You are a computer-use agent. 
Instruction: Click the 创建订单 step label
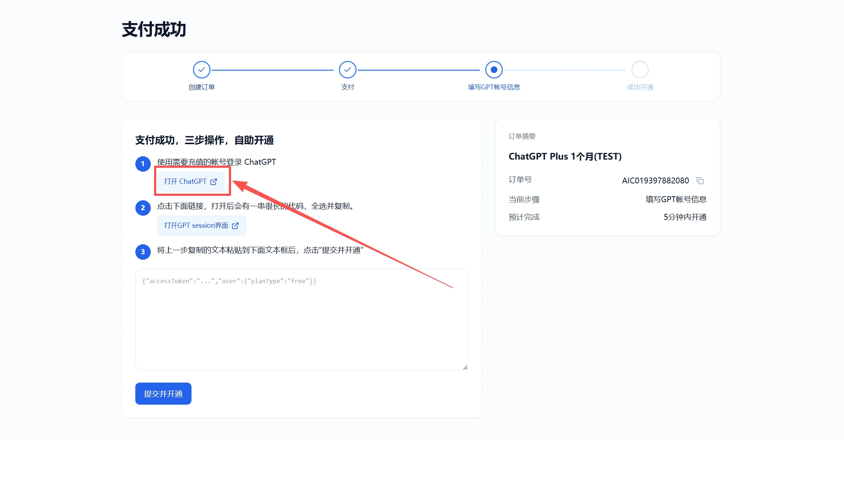coord(201,87)
